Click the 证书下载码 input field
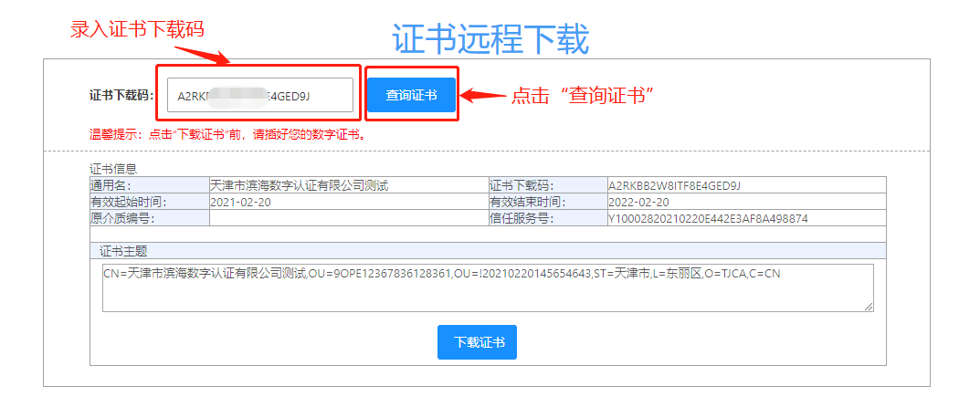Image resolution: width=980 pixels, height=418 pixels. [259, 95]
